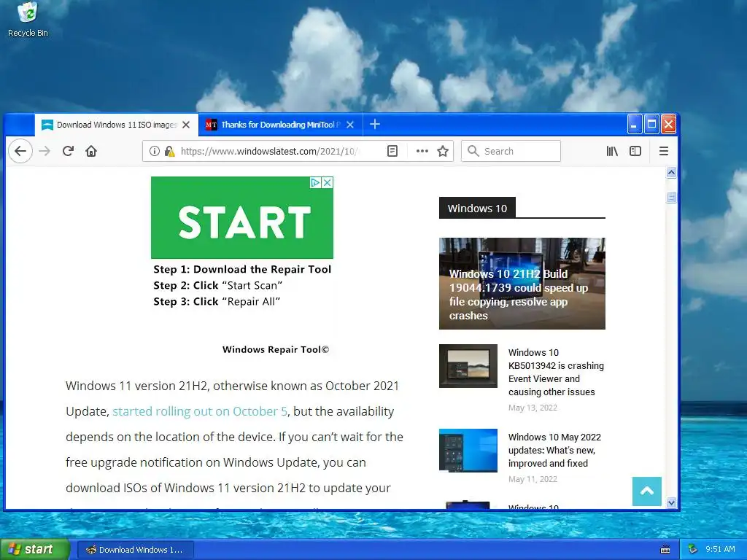The height and width of the screenshot is (560, 747).
Task: Go back with the browser back arrow
Action: [20, 151]
